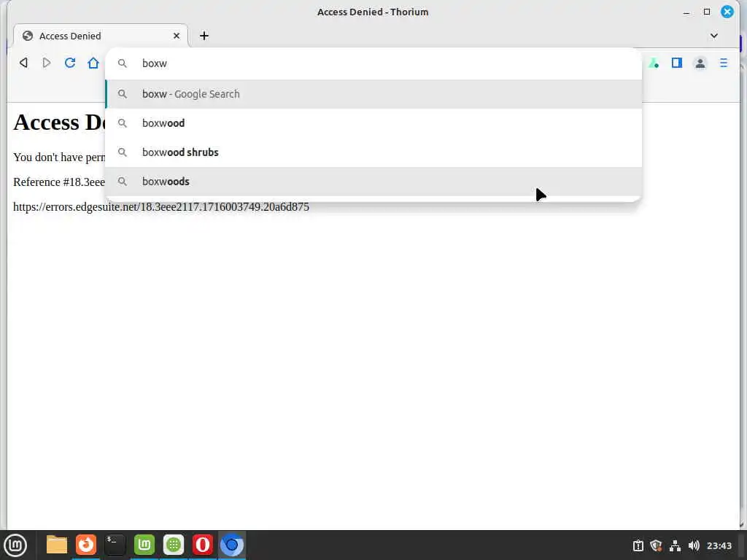
Task: Switch to Thorium in the taskbar
Action: click(x=232, y=545)
